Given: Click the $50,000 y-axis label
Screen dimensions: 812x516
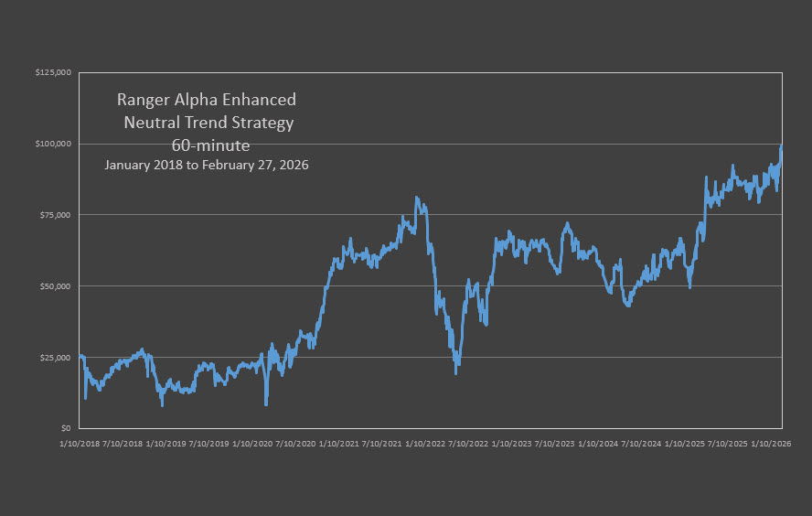Looking at the screenshot, I should click(x=57, y=286).
